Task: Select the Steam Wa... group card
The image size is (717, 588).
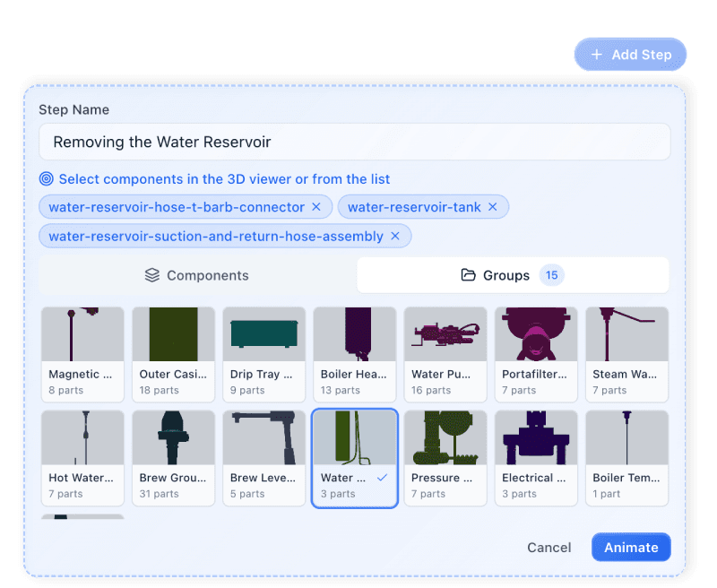Action: click(x=626, y=354)
